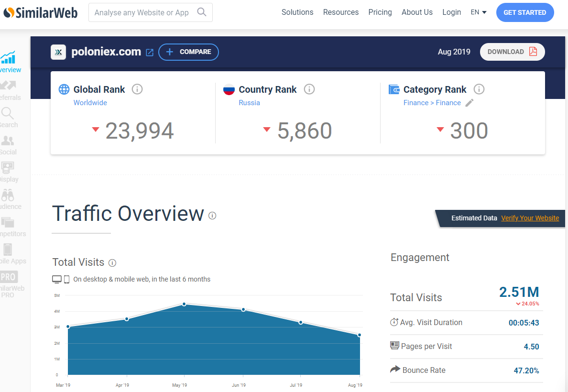Screen dimensions: 568x392
Task: Open the Resources menu
Action: [341, 12]
